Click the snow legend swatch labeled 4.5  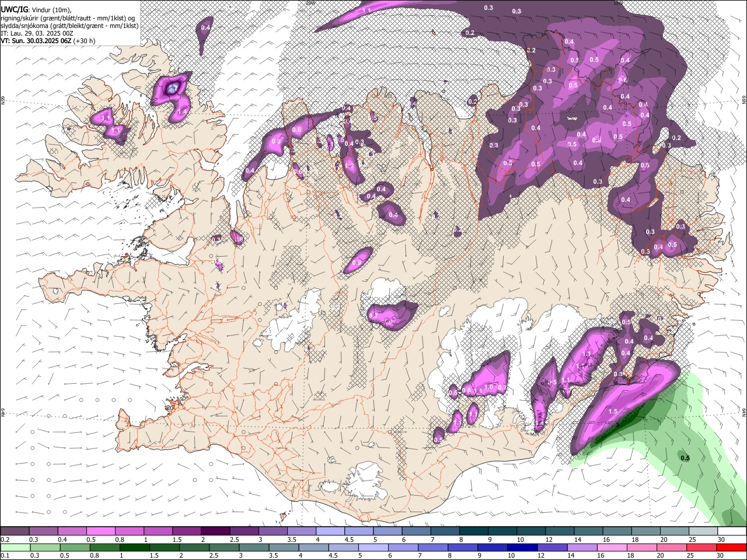[358, 531]
